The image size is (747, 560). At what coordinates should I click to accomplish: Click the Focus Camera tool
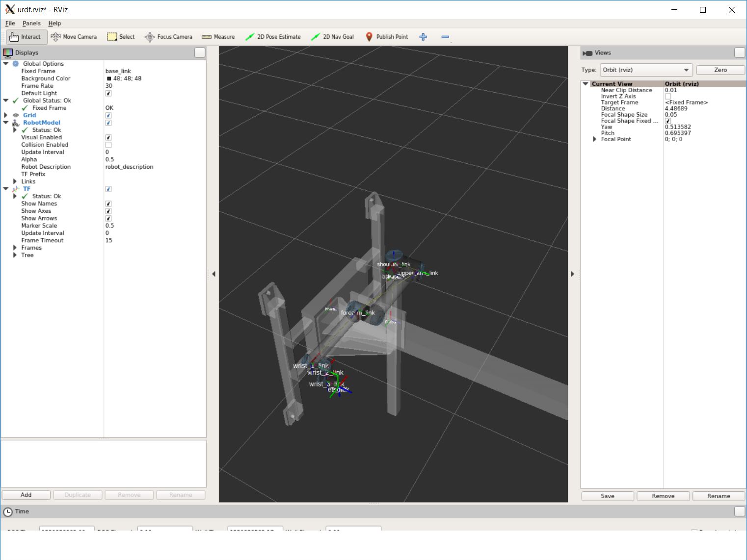click(x=168, y=37)
